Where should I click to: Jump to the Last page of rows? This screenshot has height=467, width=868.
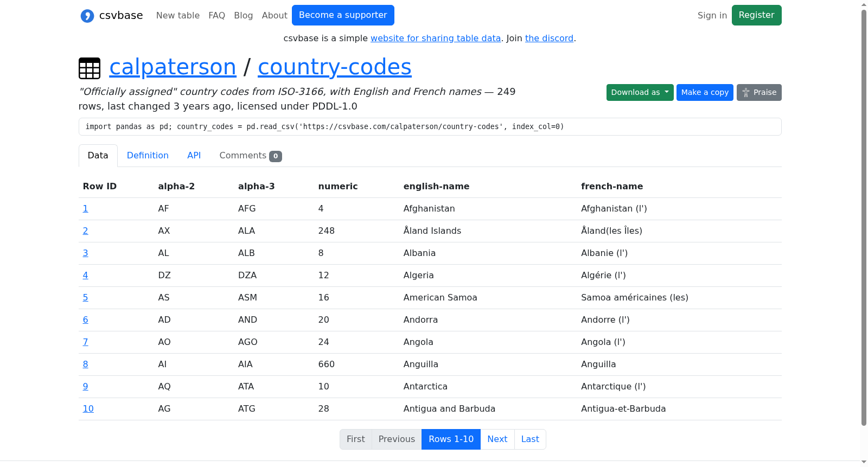(530, 439)
